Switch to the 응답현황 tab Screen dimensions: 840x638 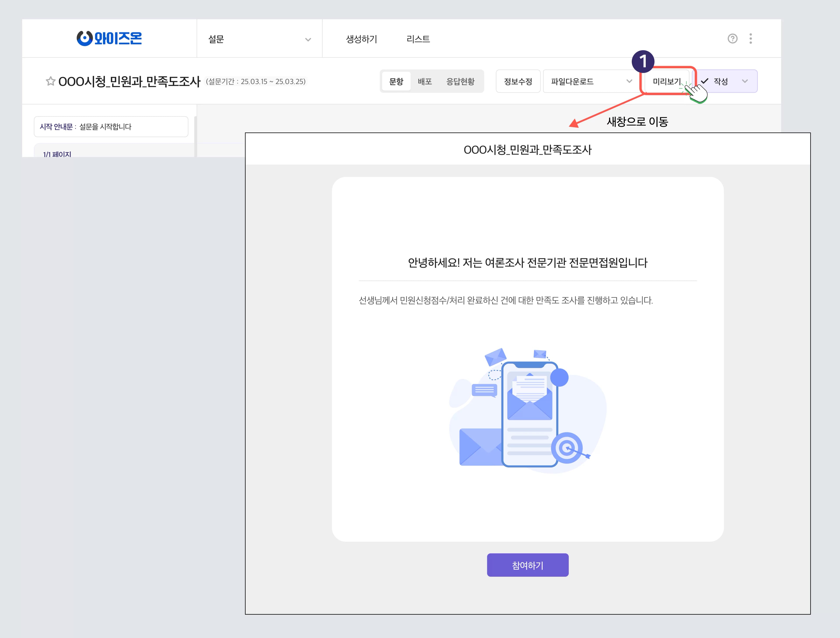[461, 81]
